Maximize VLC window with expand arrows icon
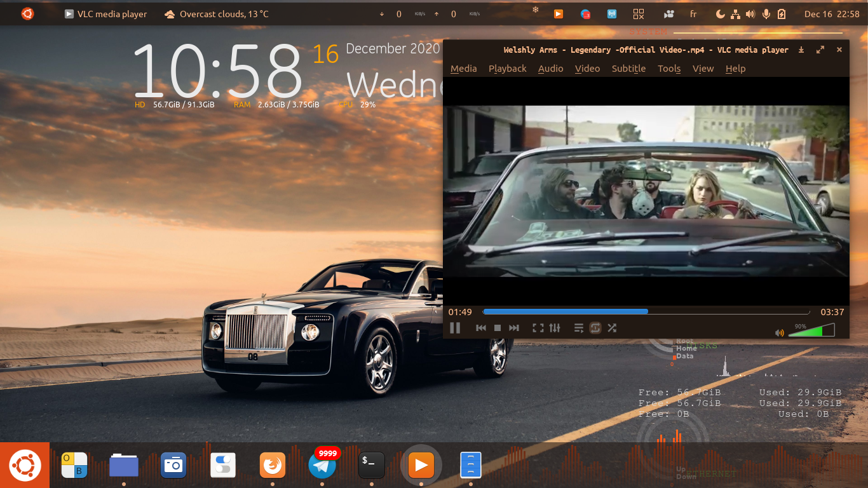868x488 pixels. coord(820,50)
